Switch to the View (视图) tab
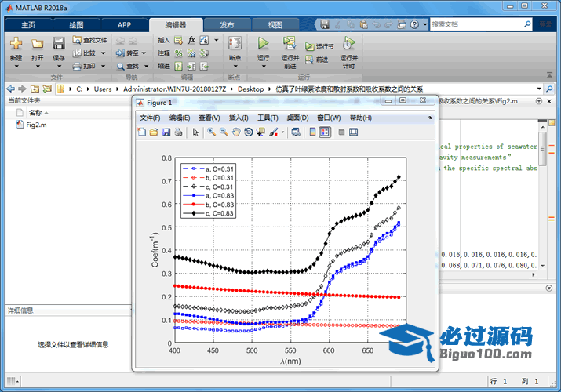This screenshot has width=561, height=392. 275,25
